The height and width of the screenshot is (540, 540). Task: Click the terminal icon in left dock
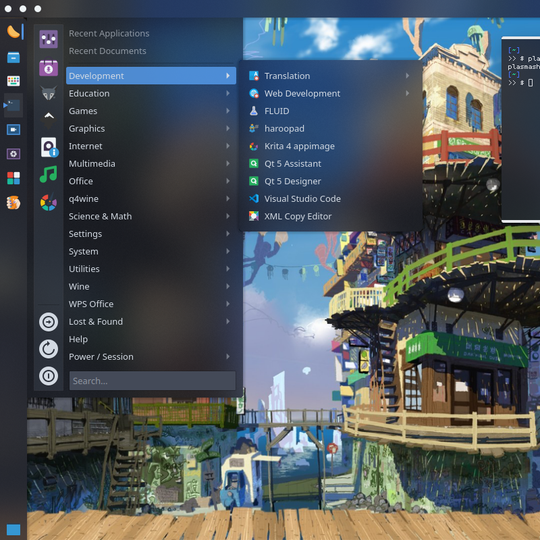pos(13,105)
